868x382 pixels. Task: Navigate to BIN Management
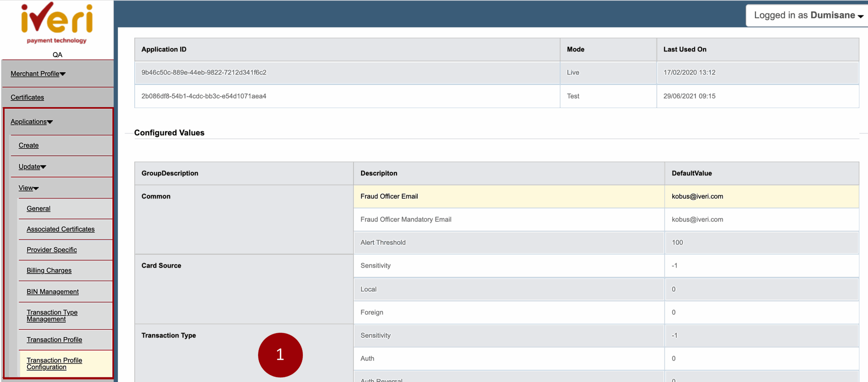click(52, 292)
